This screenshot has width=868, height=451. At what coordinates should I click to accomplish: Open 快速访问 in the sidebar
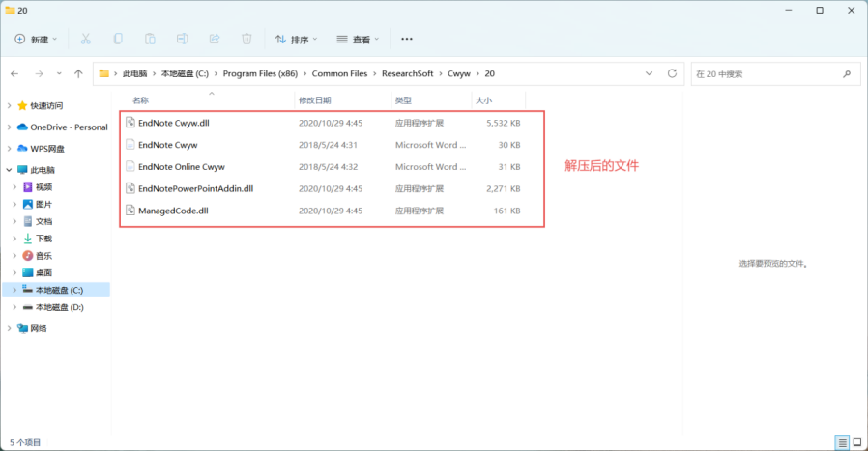46,105
